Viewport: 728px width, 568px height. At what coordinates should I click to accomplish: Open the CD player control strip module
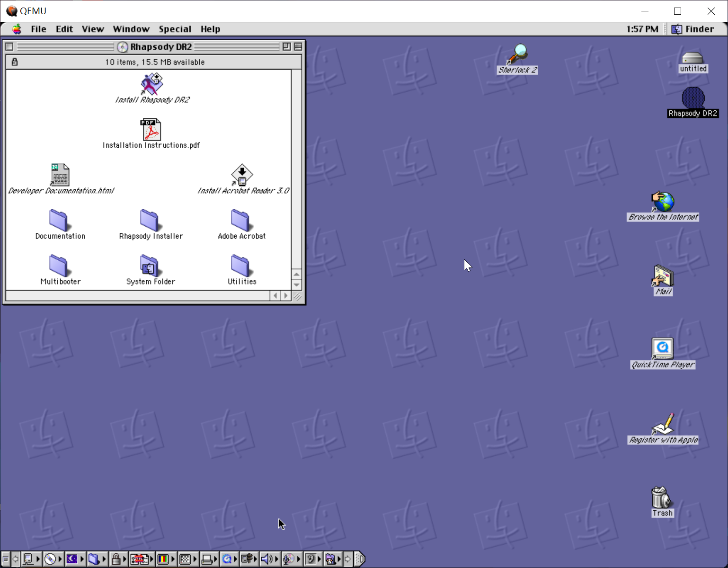pos(53,559)
